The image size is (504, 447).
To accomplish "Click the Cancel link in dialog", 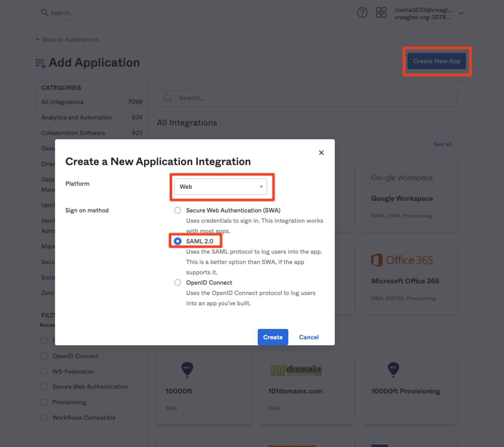I will coord(309,337).
